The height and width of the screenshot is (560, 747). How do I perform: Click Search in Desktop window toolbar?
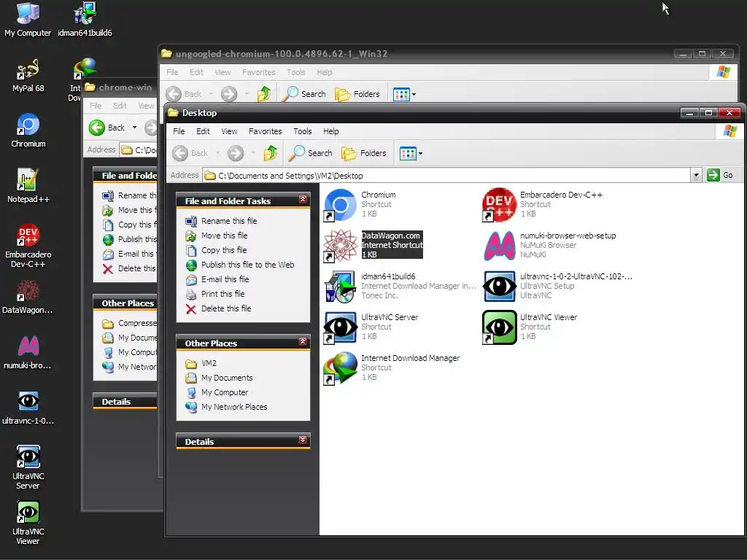[x=312, y=153]
